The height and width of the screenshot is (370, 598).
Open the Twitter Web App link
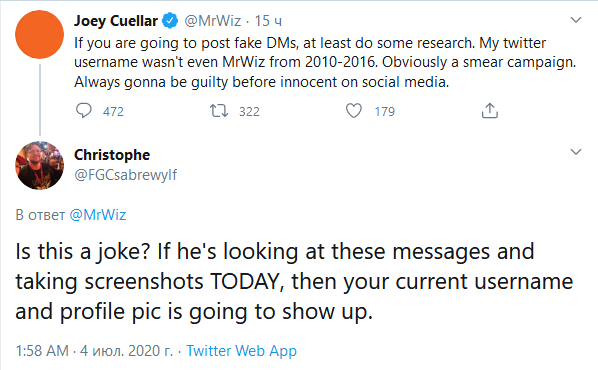[x=241, y=351]
